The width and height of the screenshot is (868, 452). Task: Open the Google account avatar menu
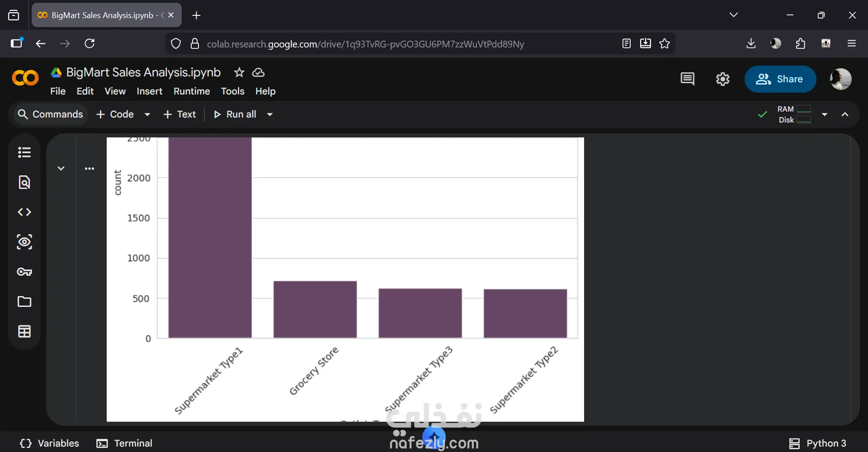(x=841, y=79)
